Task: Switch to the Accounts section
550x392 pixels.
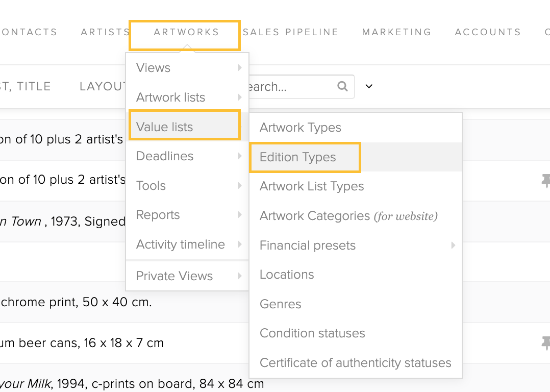Action: pyautogui.click(x=488, y=32)
